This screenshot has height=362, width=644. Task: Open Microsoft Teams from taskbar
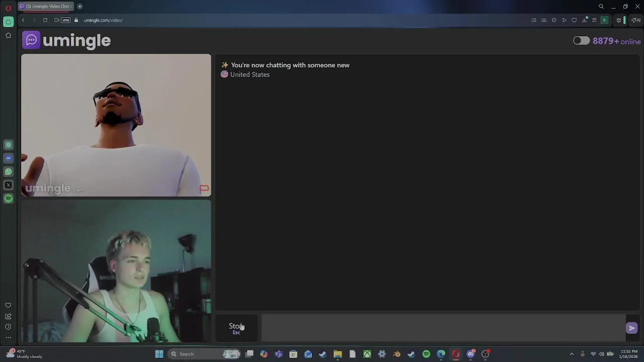point(279,354)
